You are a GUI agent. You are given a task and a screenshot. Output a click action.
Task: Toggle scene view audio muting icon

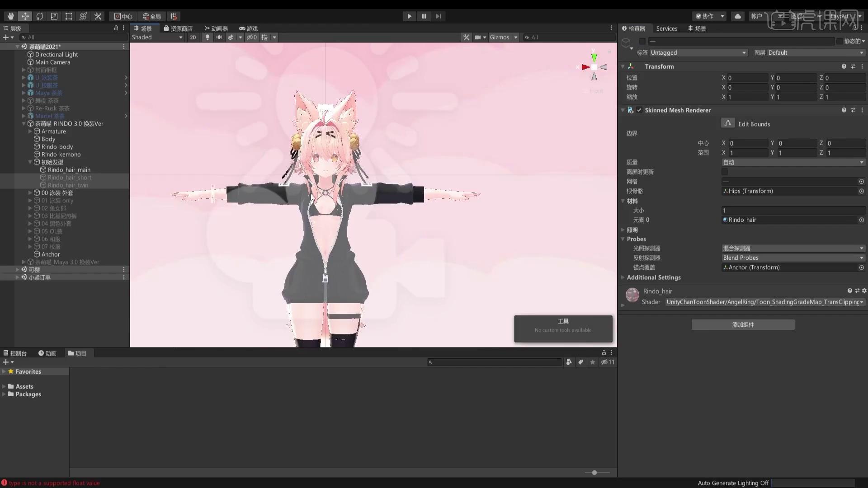pos(219,38)
